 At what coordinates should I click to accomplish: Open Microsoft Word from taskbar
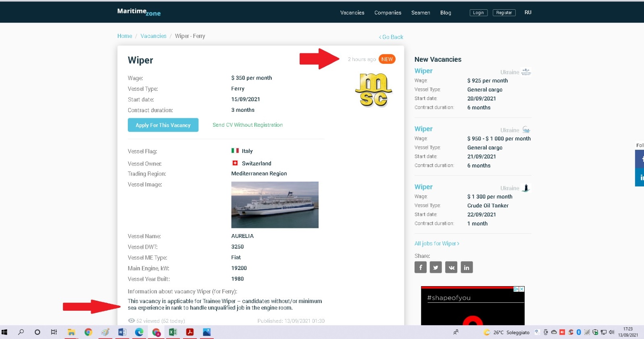tap(122, 332)
